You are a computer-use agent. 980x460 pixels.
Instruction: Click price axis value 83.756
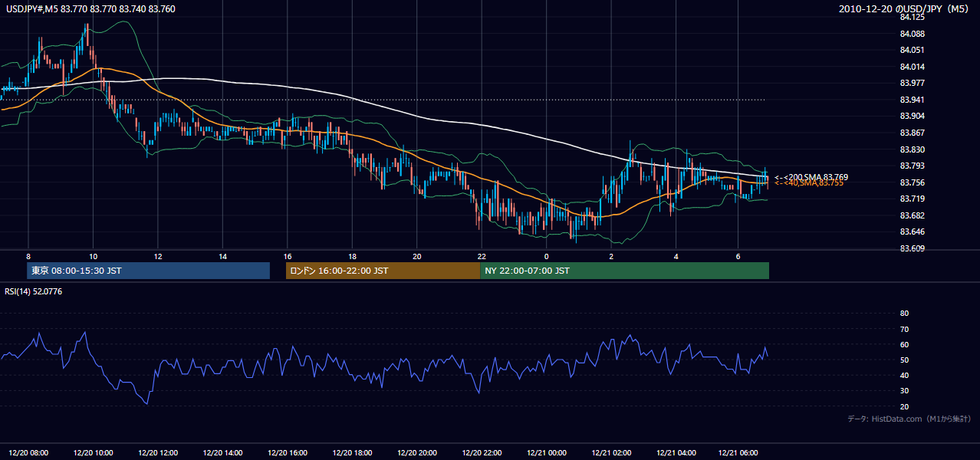click(x=911, y=182)
